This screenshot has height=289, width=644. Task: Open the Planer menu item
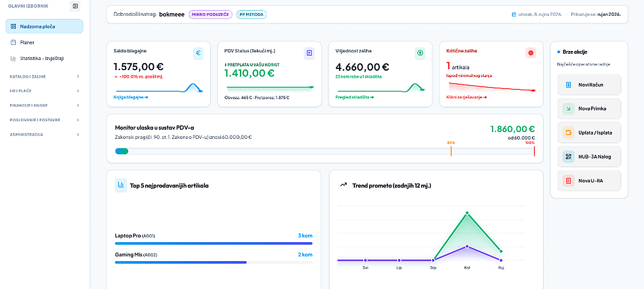tap(44, 42)
